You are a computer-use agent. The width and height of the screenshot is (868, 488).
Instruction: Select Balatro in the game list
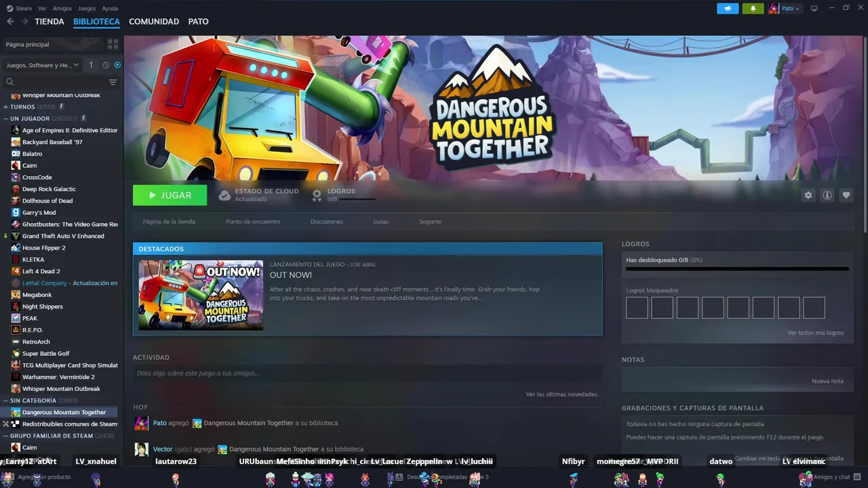pyautogui.click(x=32, y=154)
